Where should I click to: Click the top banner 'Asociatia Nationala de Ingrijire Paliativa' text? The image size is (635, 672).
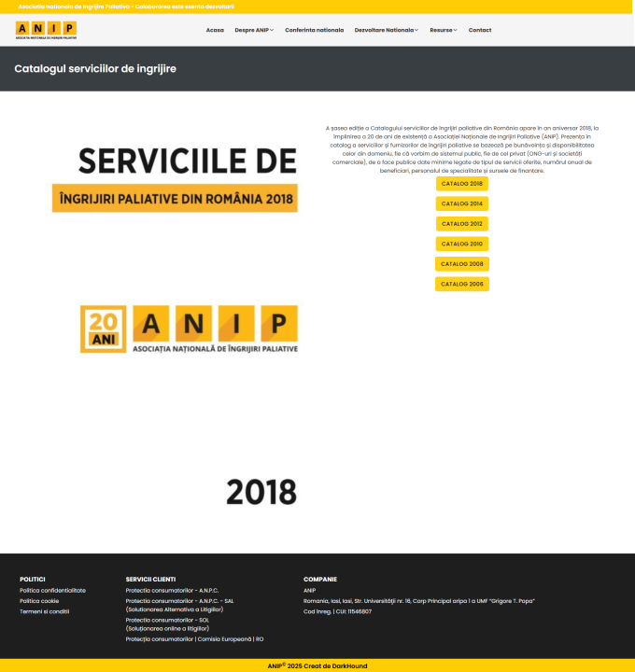[x=126, y=7]
